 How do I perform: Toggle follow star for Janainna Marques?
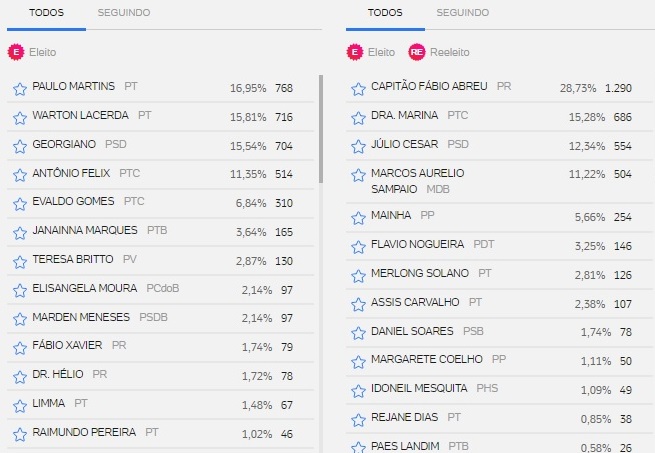pyautogui.click(x=20, y=233)
